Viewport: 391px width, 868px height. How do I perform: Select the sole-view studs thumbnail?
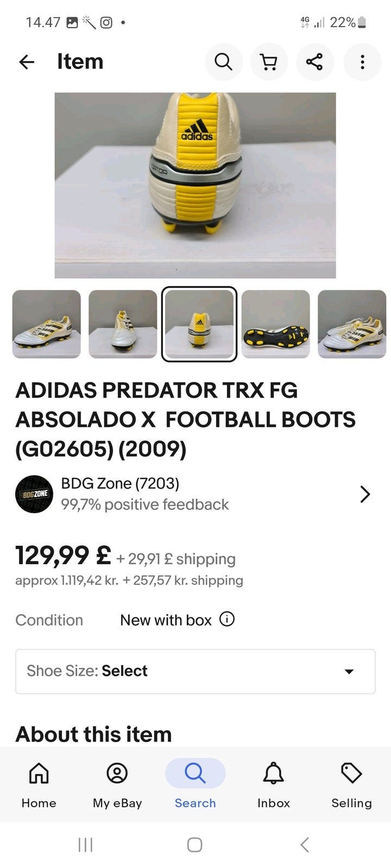click(276, 324)
